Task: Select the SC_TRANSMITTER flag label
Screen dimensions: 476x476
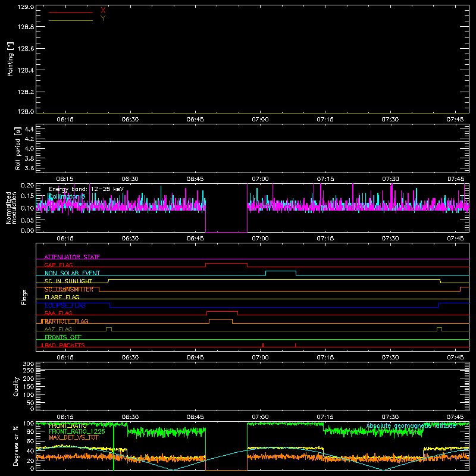Action: pyautogui.click(x=68, y=289)
